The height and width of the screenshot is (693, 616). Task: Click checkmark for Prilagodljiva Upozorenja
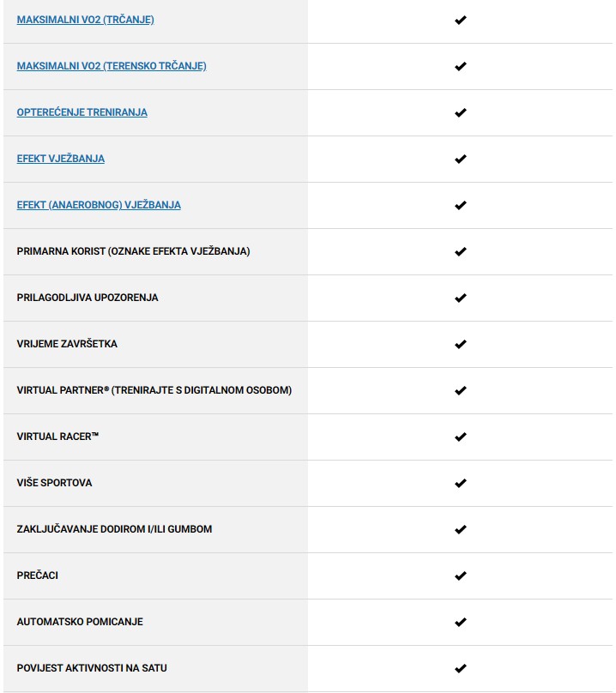coord(461,298)
